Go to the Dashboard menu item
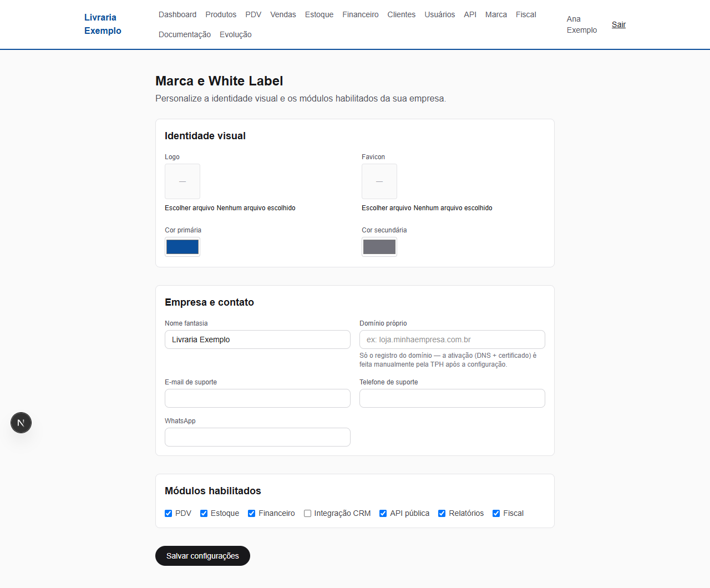This screenshot has width=710, height=588. pyautogui.click(x=177, y=14)
